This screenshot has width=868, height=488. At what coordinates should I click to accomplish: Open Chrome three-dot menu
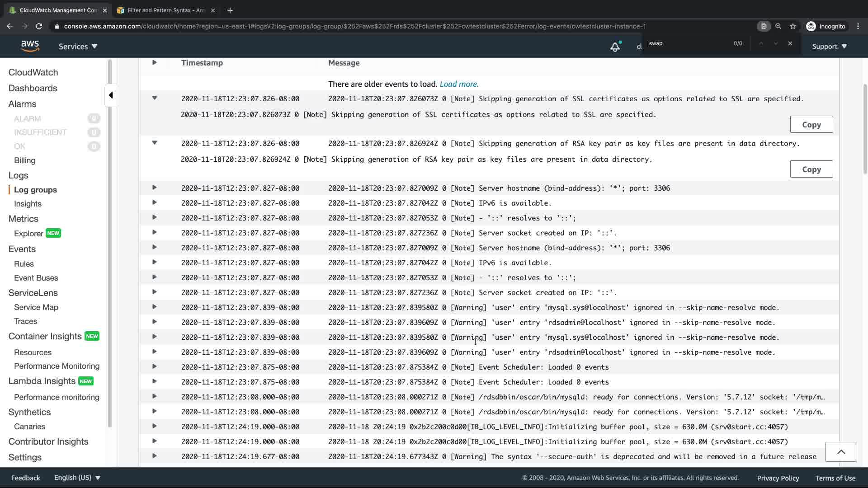(858, 26)
